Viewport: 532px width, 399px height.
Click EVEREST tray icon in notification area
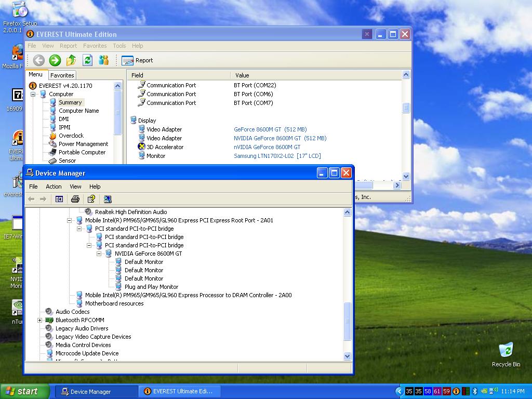tap(456, 391)
